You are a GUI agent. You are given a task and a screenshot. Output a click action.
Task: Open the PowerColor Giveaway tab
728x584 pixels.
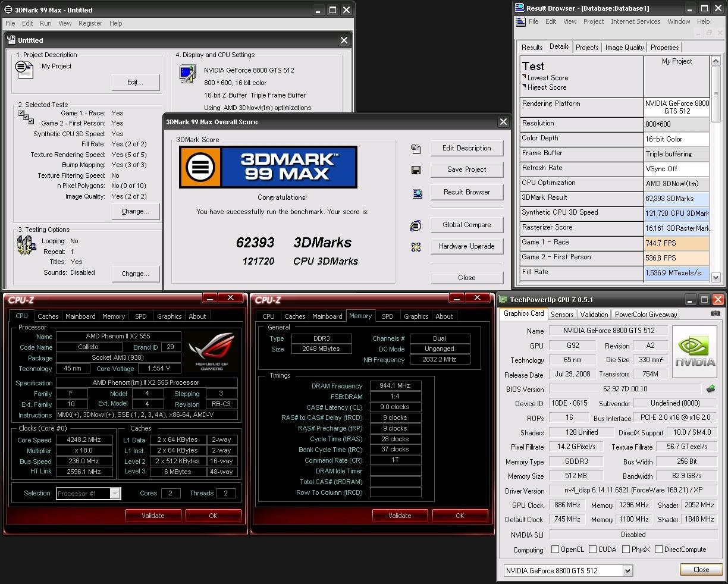pos(646,315)
